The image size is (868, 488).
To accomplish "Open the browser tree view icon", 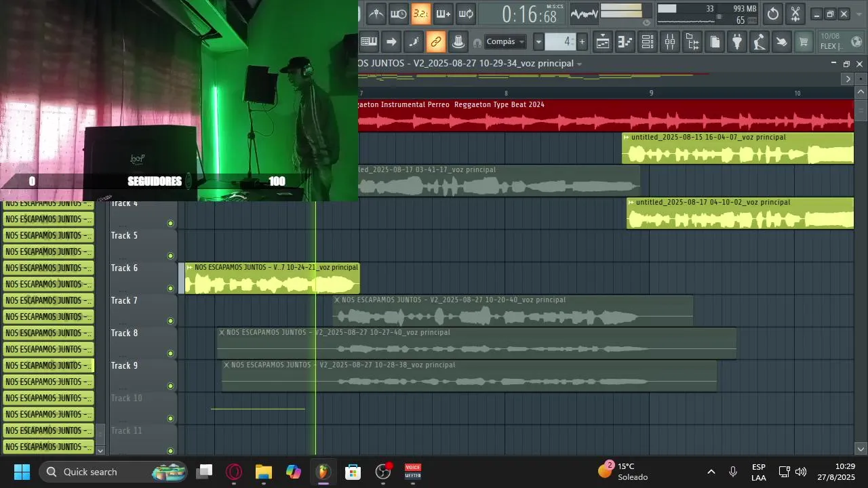I will coord(692,42).
